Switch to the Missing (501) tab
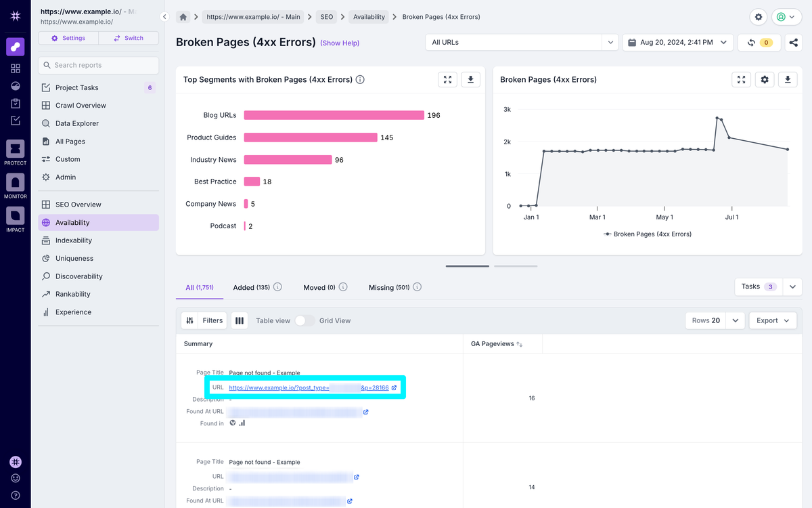Screen dimensions: 812x508 click(x=389, y=288)
